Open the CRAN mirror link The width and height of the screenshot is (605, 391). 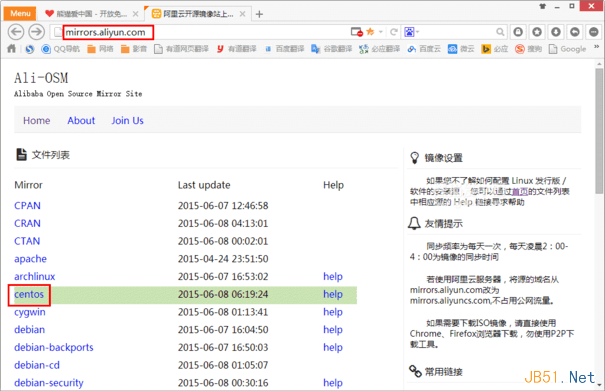(x=27, y=223)
